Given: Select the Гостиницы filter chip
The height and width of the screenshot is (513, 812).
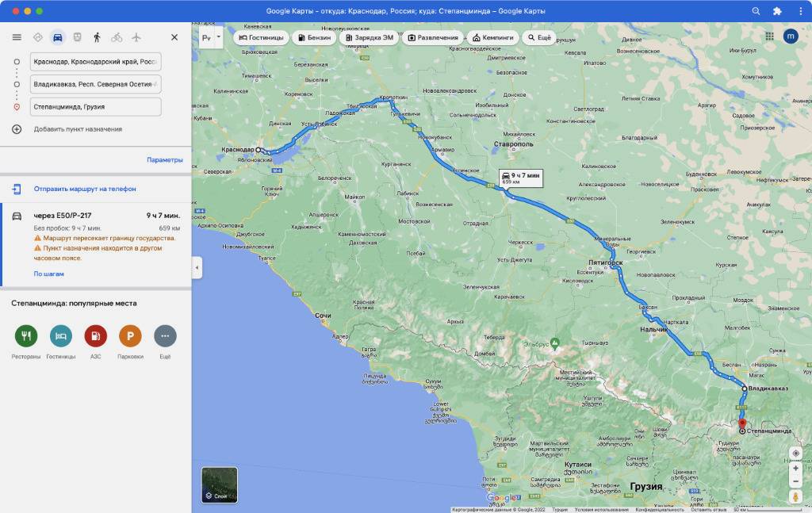Looking at the screenshot, I should [x=261, y=38].
